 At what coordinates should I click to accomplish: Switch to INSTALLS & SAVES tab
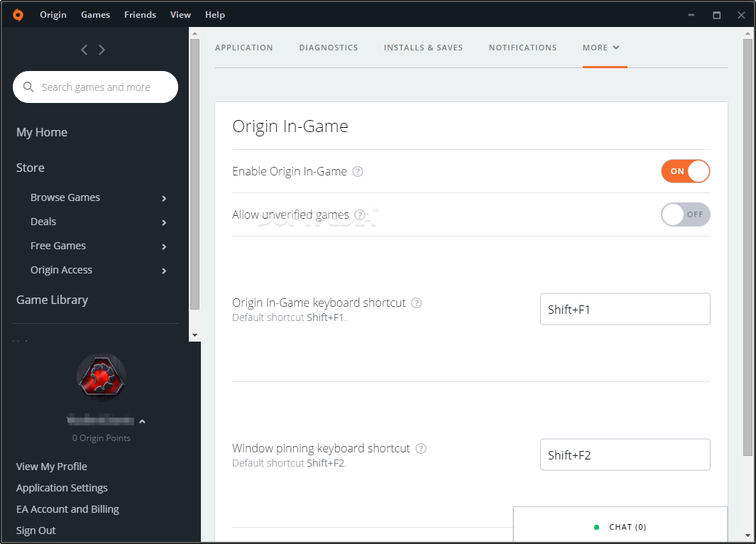(x=423, y=48)
